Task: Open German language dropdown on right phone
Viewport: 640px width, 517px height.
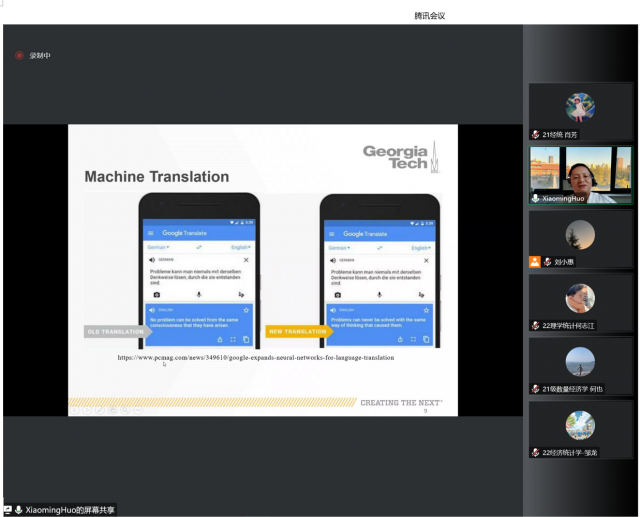Action: [x=339, y=248]
